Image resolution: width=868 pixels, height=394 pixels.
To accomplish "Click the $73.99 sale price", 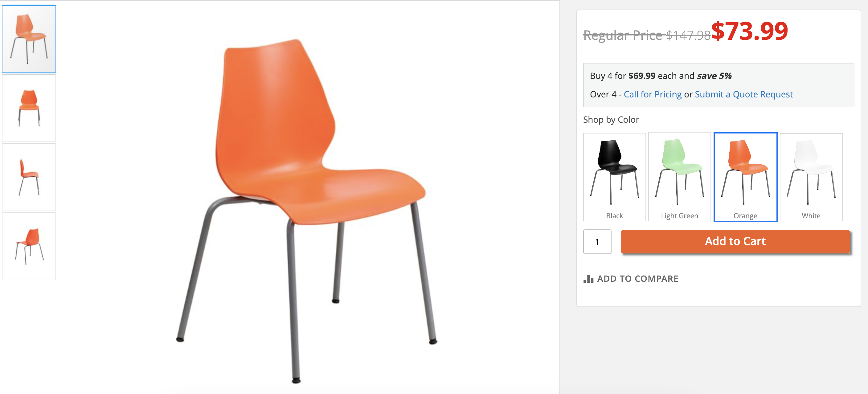I will (x=749, y=31).
